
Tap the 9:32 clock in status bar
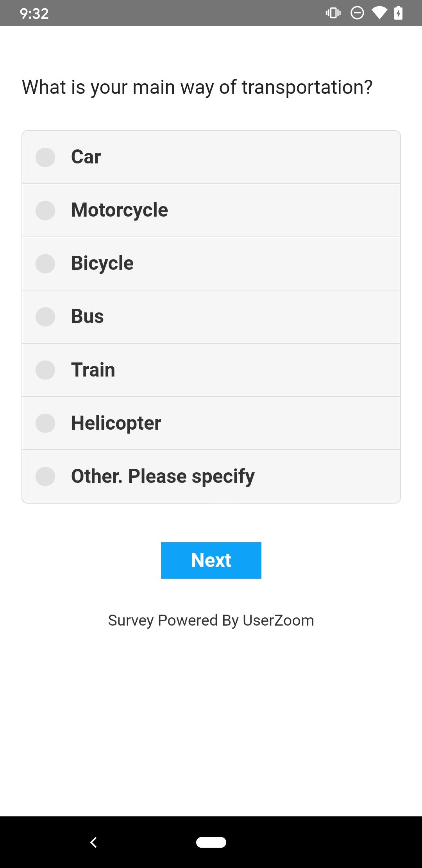pyautogui.click(x=34, y=14)
